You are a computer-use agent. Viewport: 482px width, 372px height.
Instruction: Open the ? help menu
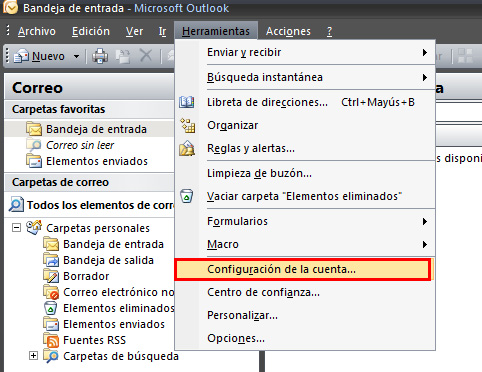(x=329, y=31)
